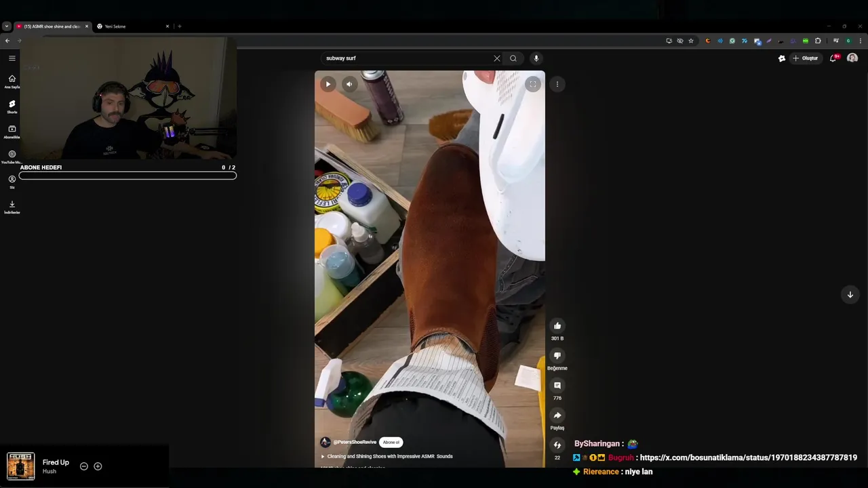This screenshot has height=488, width=868.
Task: Run the YouTube search with magnifier icon
Action: coord(513,58)
